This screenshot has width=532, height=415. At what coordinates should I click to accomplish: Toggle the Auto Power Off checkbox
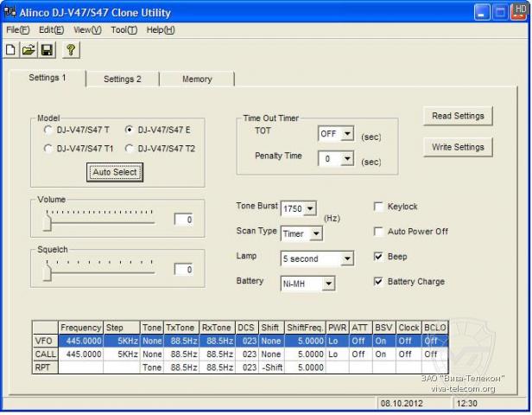(379, 232)
